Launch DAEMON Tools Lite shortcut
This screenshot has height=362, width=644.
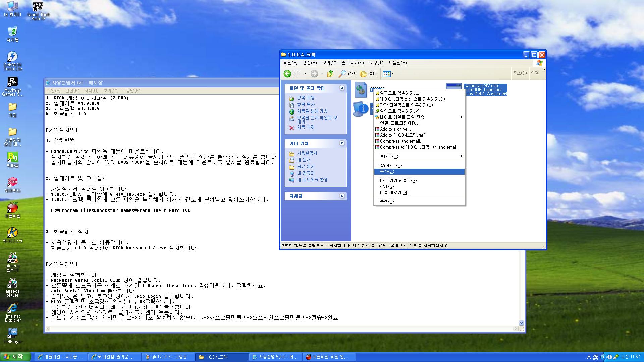(x=12, y=61)
